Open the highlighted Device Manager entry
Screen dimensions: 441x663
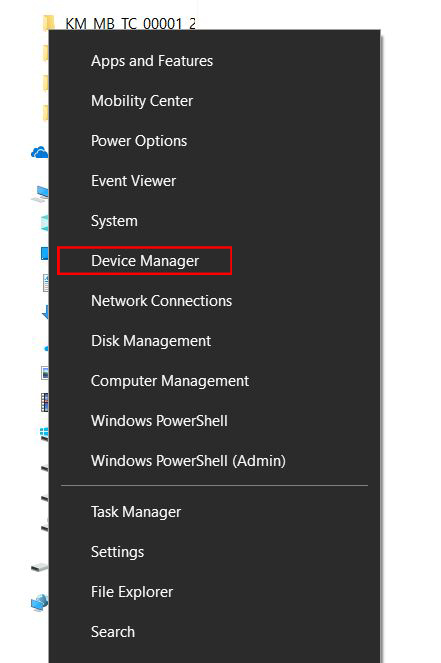tap(145, 261)
